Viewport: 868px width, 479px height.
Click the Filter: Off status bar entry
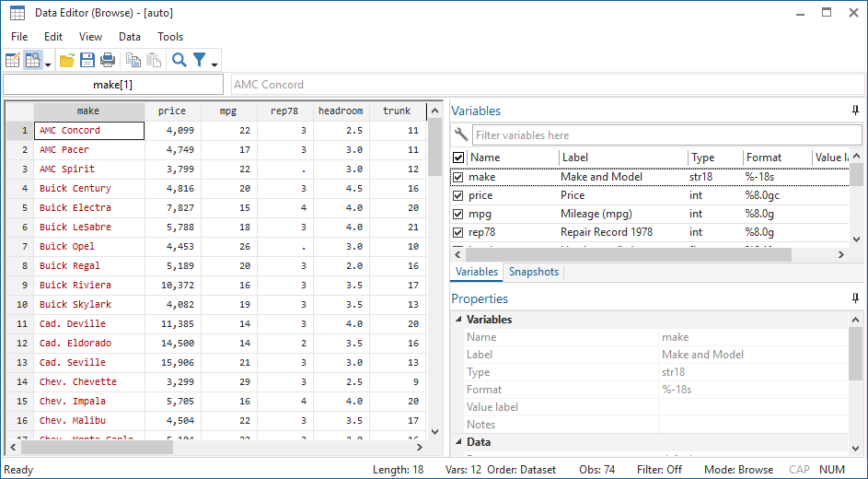point(659,470)
